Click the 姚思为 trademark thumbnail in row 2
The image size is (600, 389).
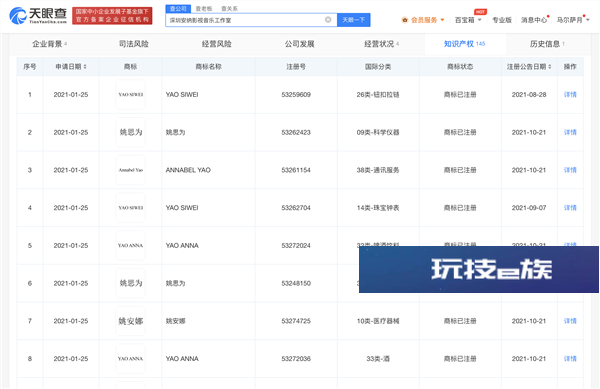[130, 132]
